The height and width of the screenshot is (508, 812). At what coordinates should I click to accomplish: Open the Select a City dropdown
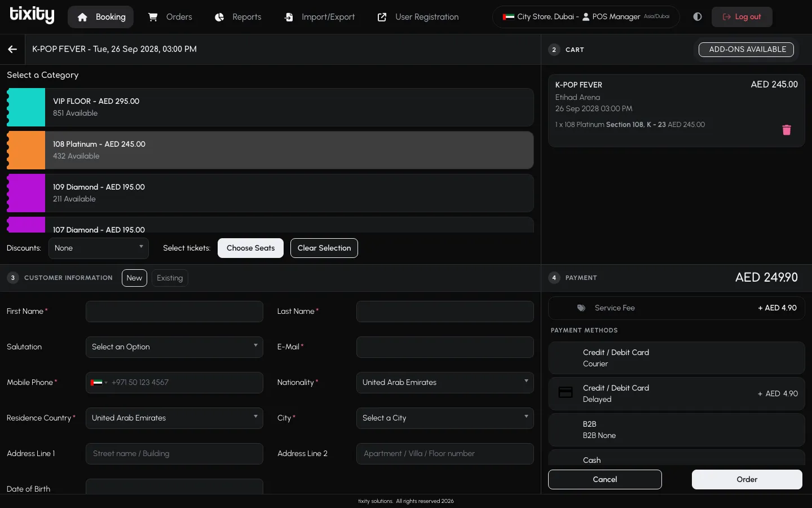(445, 418)
